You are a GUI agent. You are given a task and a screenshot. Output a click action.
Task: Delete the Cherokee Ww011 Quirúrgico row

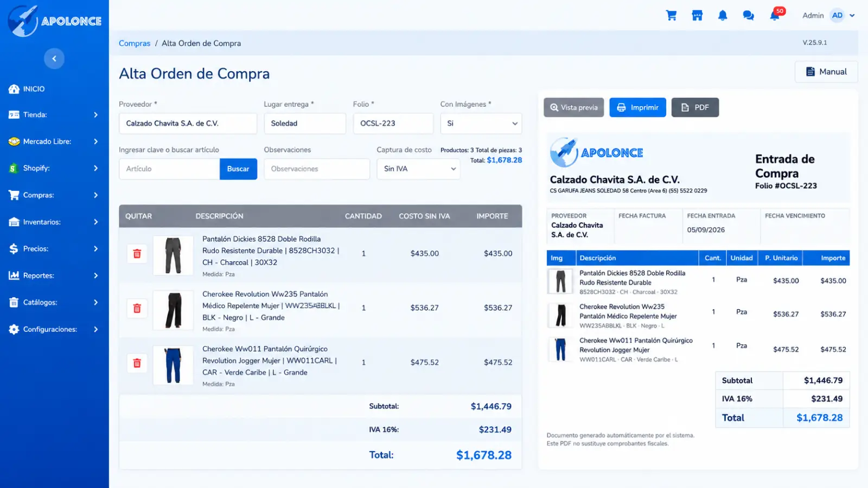[137, 363]
